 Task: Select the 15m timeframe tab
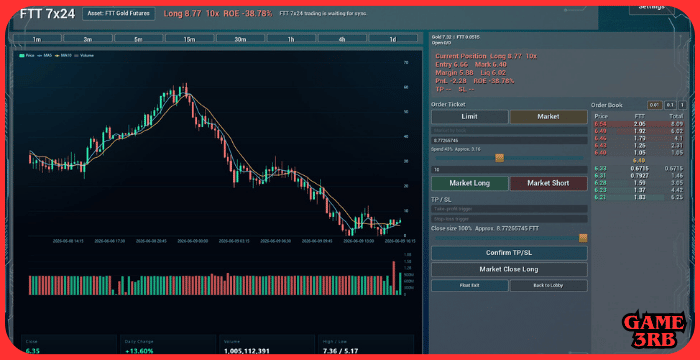tap(189, 39)
